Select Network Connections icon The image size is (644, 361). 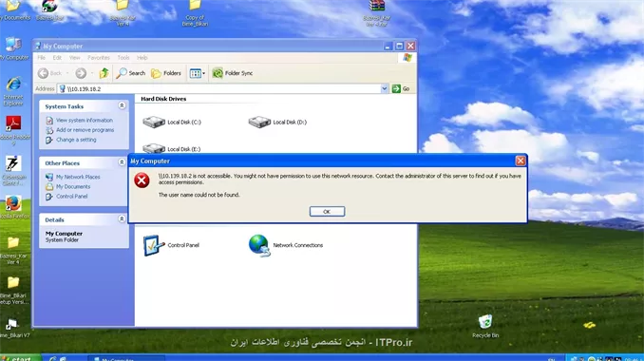[286, 245]
